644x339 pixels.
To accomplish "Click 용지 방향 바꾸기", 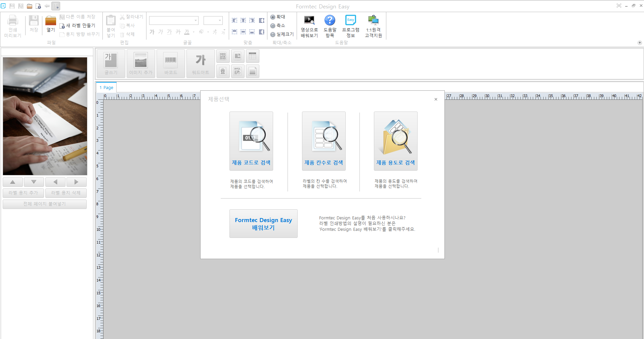I will click(x=80, y=34).
